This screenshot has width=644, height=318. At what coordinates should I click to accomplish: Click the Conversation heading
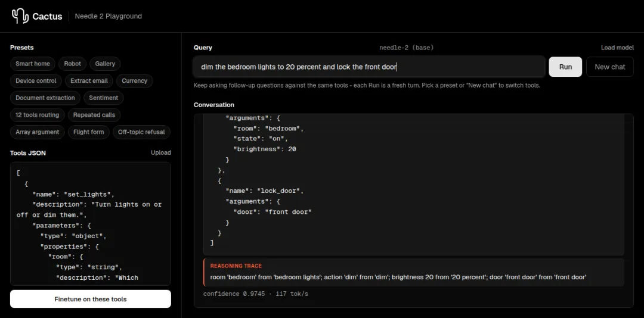coord(214,105)
